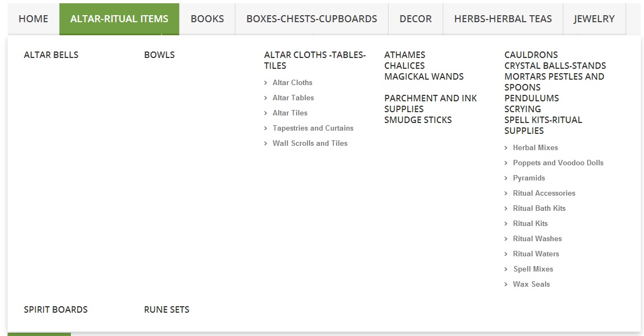Go to the ATHAMES category

(x=405, y=55)
